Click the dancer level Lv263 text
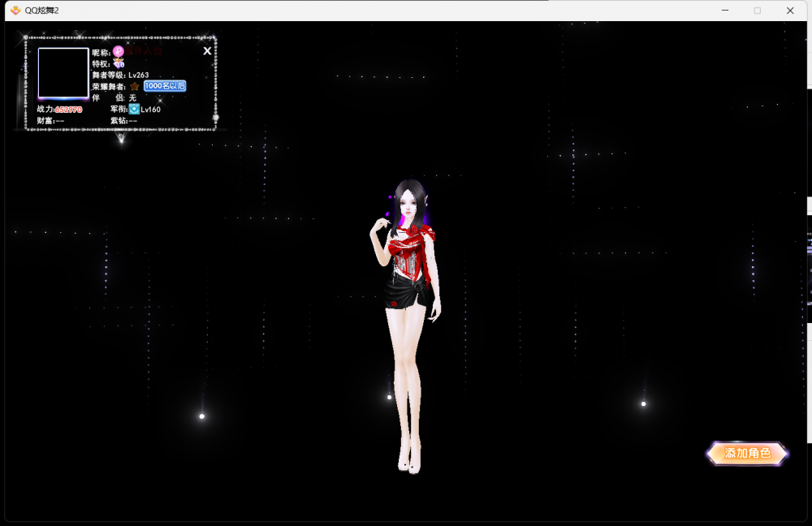This screenshot has width=812, height=526. click(139, 75)
